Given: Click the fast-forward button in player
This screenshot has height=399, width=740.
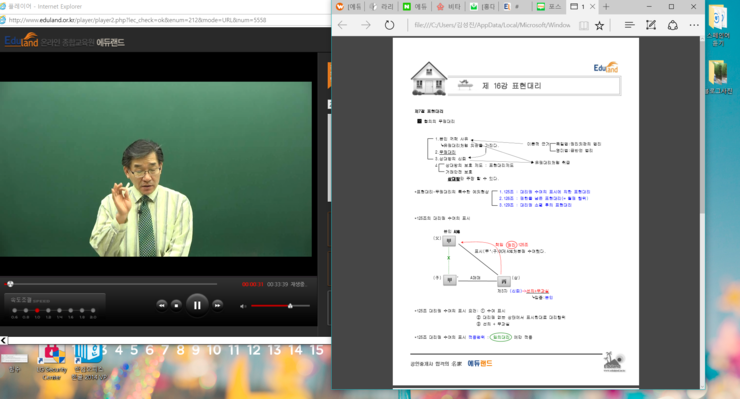Looking at the screenshot, I should [217, 306].
